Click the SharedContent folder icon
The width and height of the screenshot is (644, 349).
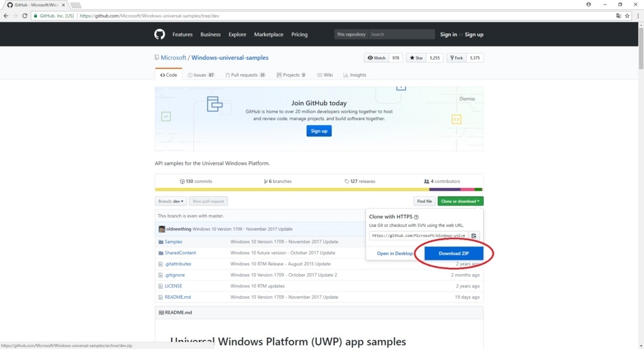(160, 253)
